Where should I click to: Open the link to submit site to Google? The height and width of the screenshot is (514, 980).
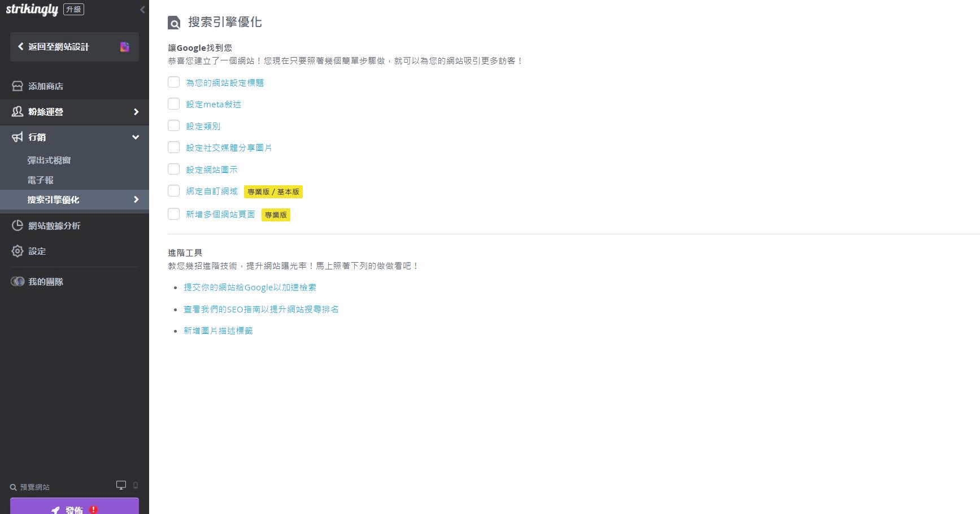[x=250, y=287]
